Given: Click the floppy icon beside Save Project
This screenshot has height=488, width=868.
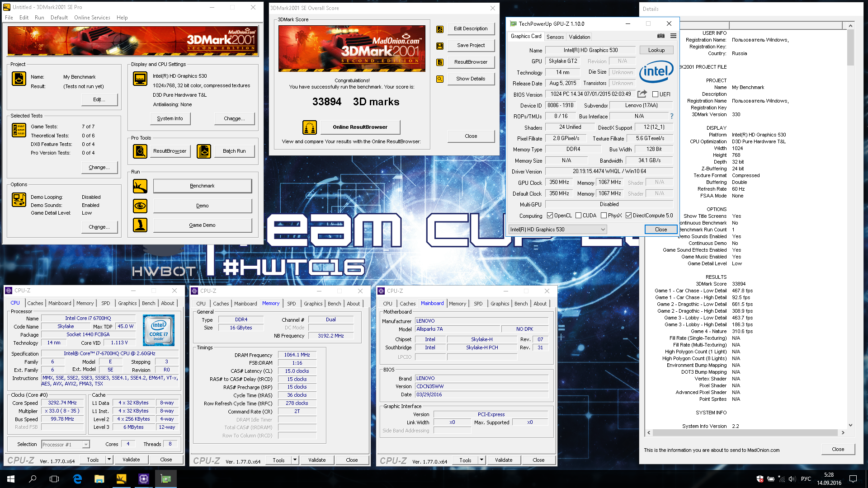Looking at the screenshot, I should [x=439, y=46].
